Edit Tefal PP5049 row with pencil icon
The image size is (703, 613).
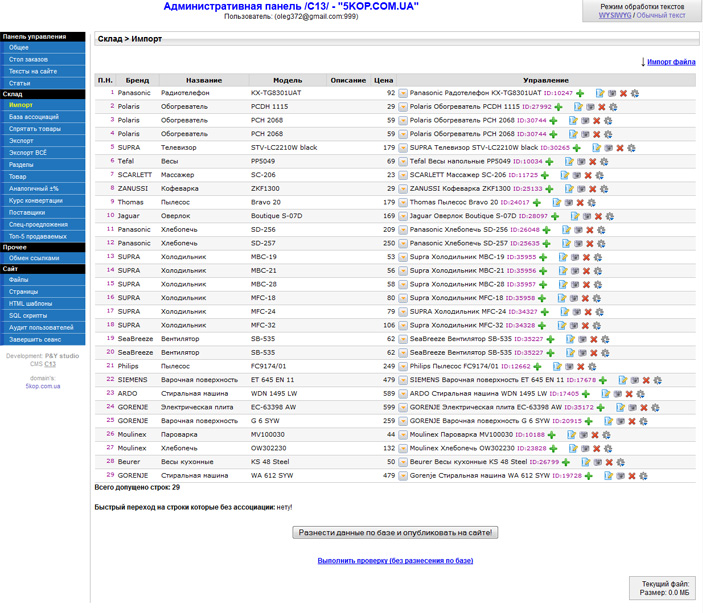[x=569, y=161]
